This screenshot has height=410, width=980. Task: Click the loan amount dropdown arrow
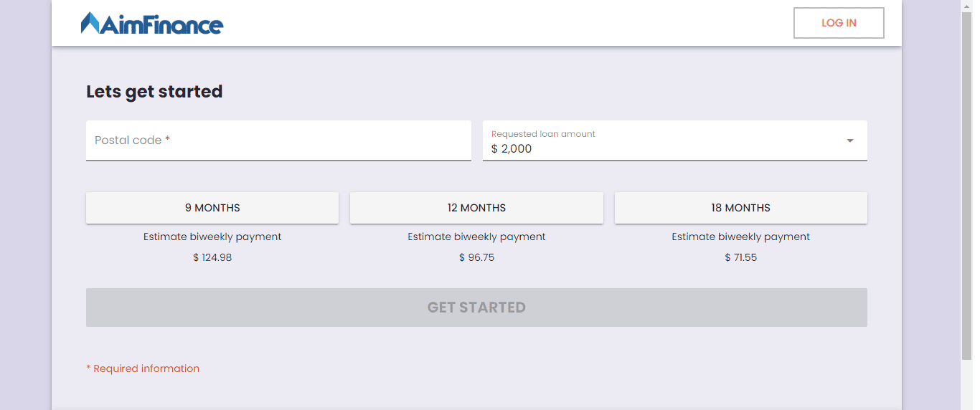[850, 140]
